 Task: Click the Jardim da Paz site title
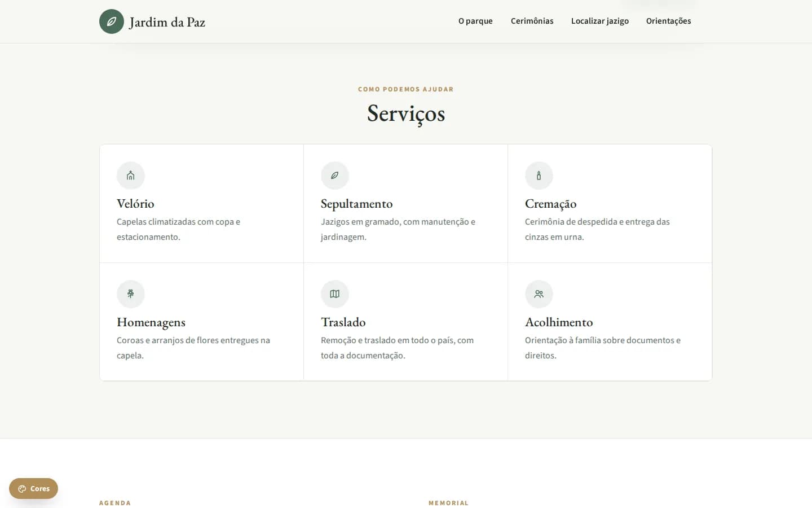tap(167, 22)
